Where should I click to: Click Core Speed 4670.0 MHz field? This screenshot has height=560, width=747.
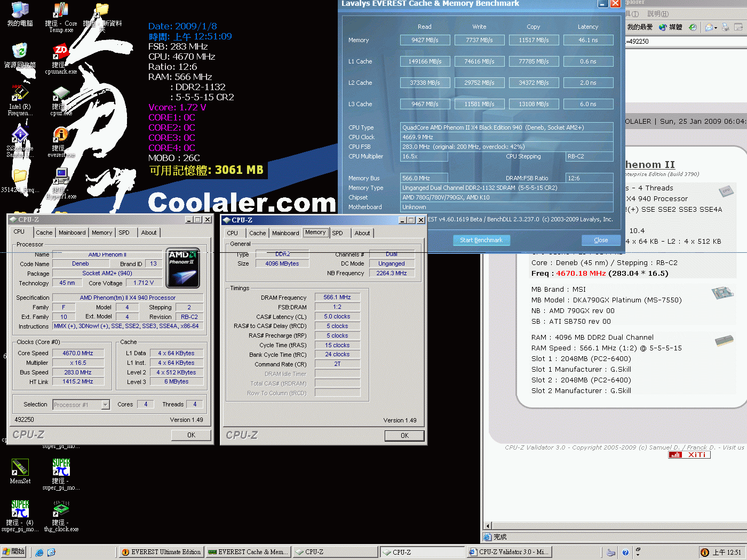(78, 353)
